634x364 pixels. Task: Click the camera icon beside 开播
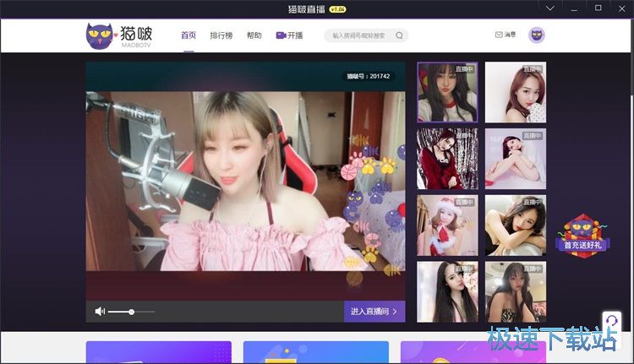pos(281,35)
